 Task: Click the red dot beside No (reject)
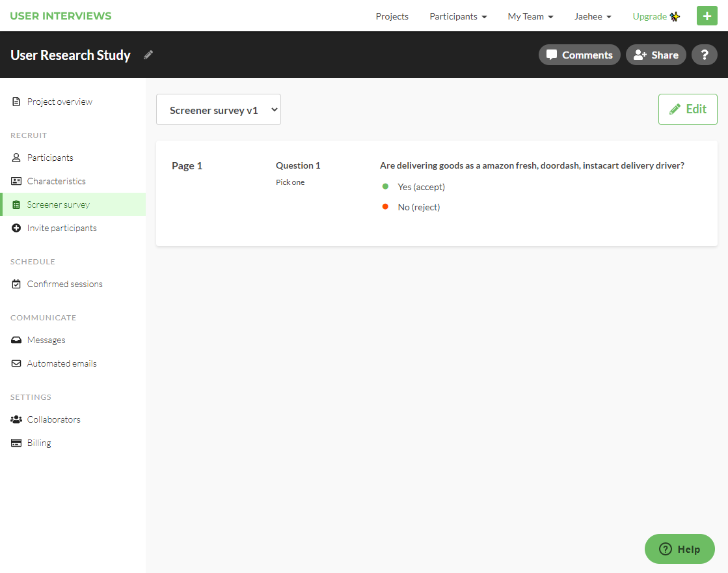[385, 206]
